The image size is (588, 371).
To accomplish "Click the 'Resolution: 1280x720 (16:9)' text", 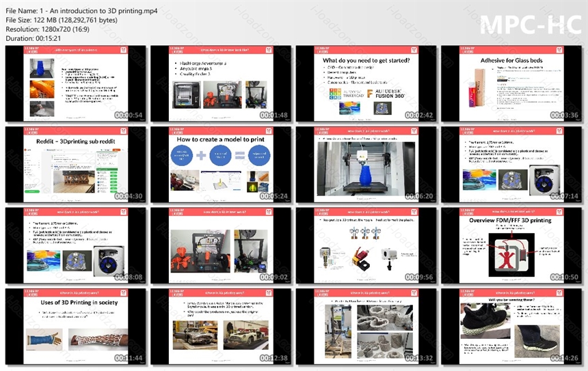I will [48, 29].
